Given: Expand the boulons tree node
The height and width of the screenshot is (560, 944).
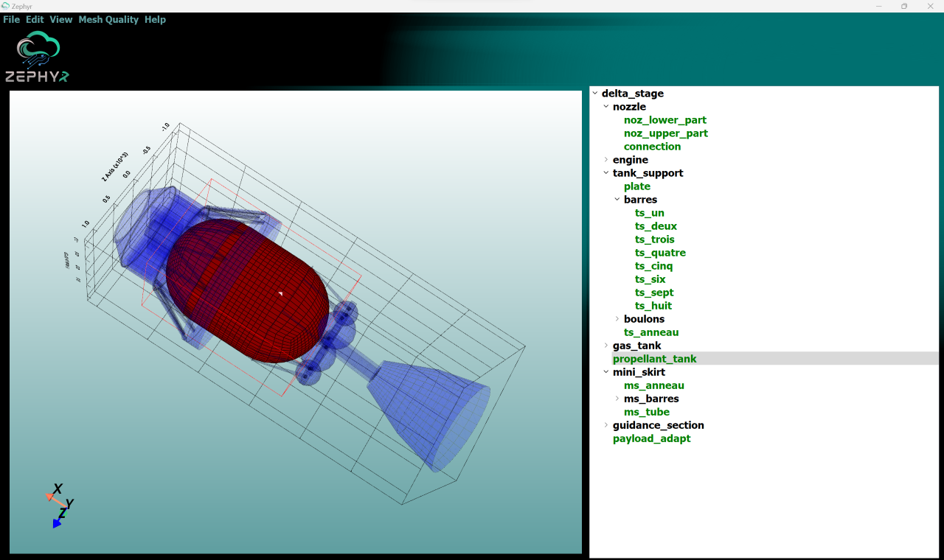Looking at the screenshot, I should pos(617,318).
